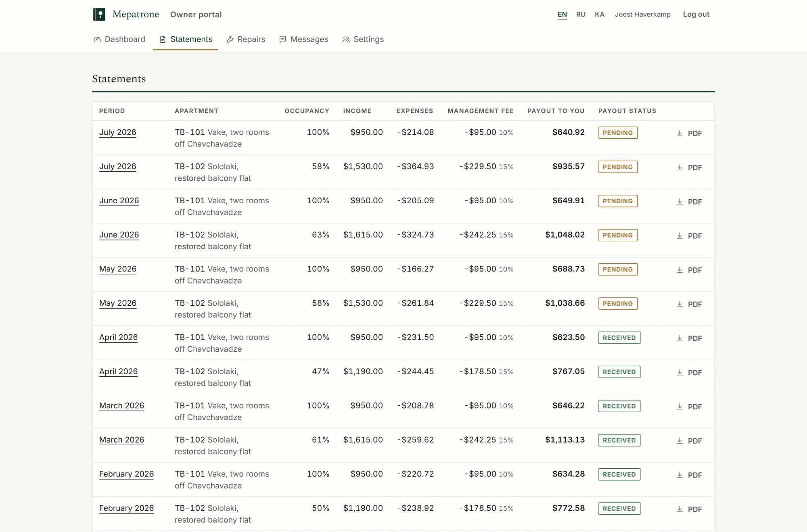Download PDF for March 2026 TB-101 statement

tap(689, 407)
